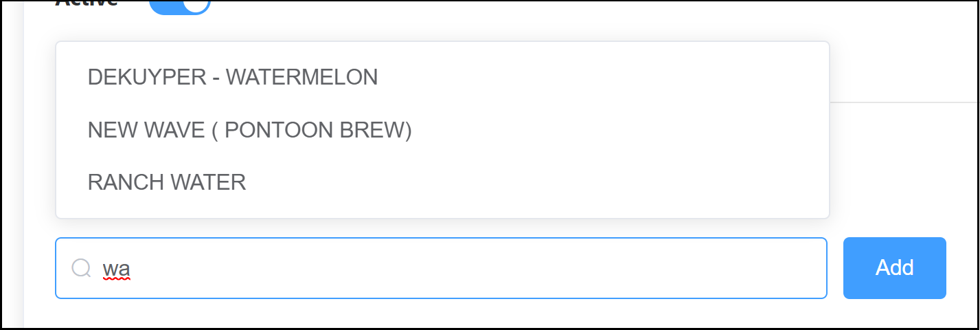Click the Add label text on button

pos(894,267)
